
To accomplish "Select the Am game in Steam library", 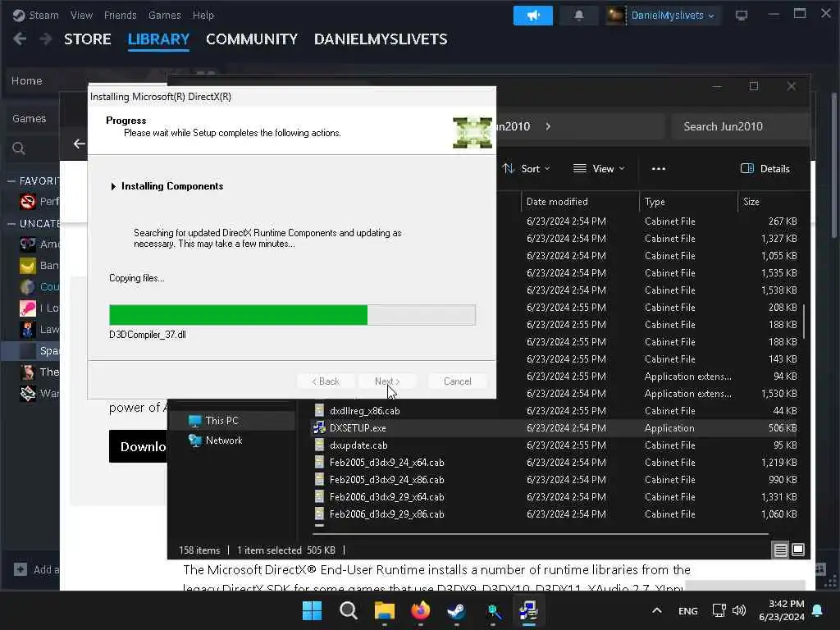I will (x=40, y=244).
